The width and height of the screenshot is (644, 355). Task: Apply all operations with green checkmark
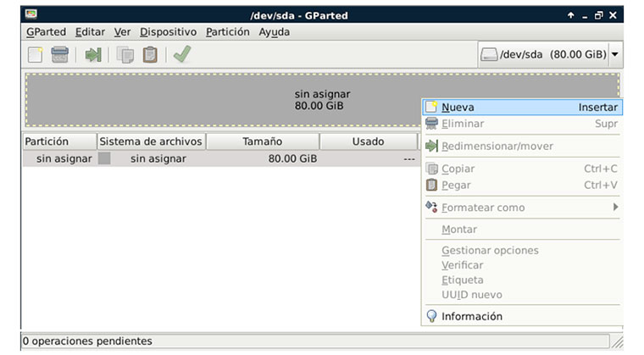tap(182, 54)
